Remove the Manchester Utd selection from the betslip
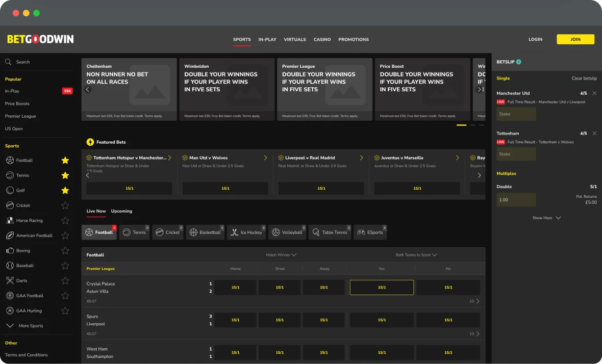 (x=594, y=93)
